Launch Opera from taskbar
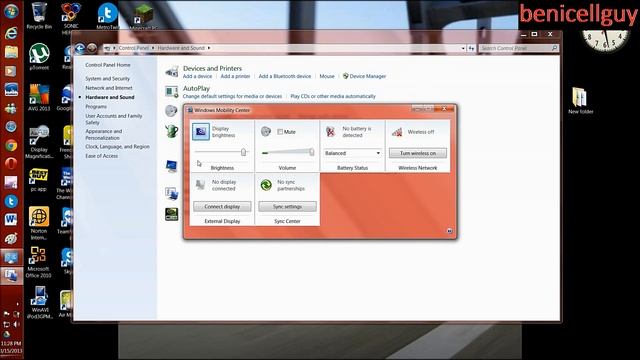 pos(11,164)
